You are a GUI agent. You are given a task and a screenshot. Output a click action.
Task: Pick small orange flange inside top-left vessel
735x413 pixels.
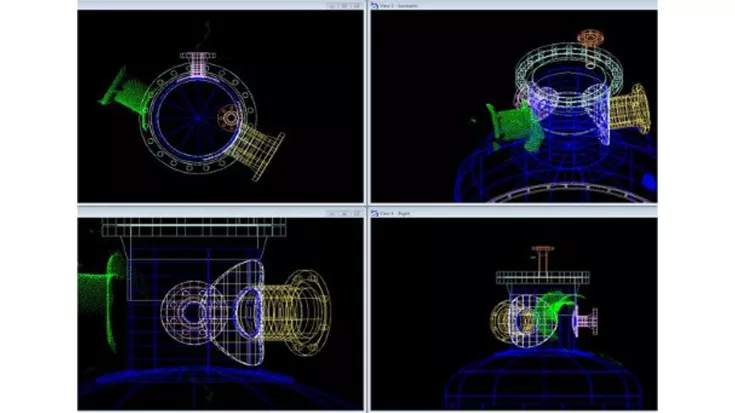tap(229, 117)
